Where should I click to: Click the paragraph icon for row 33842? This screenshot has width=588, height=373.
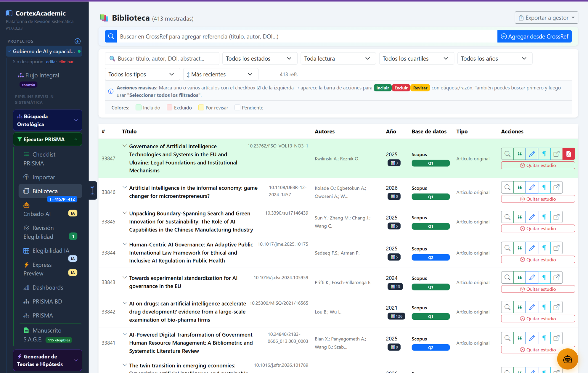pos(544,307)
